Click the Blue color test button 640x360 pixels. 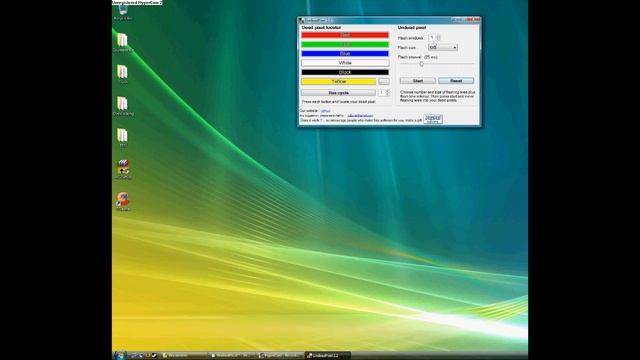pos(345,54)
